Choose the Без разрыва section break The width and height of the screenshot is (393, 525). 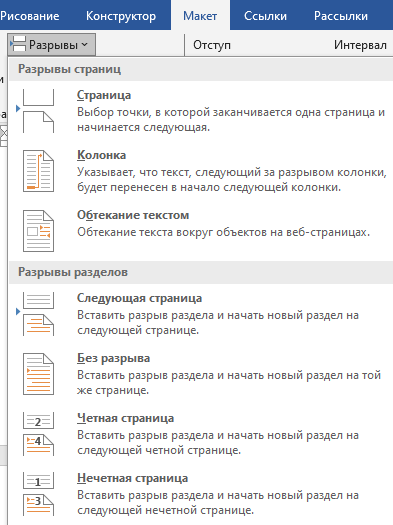coord(201,374)
